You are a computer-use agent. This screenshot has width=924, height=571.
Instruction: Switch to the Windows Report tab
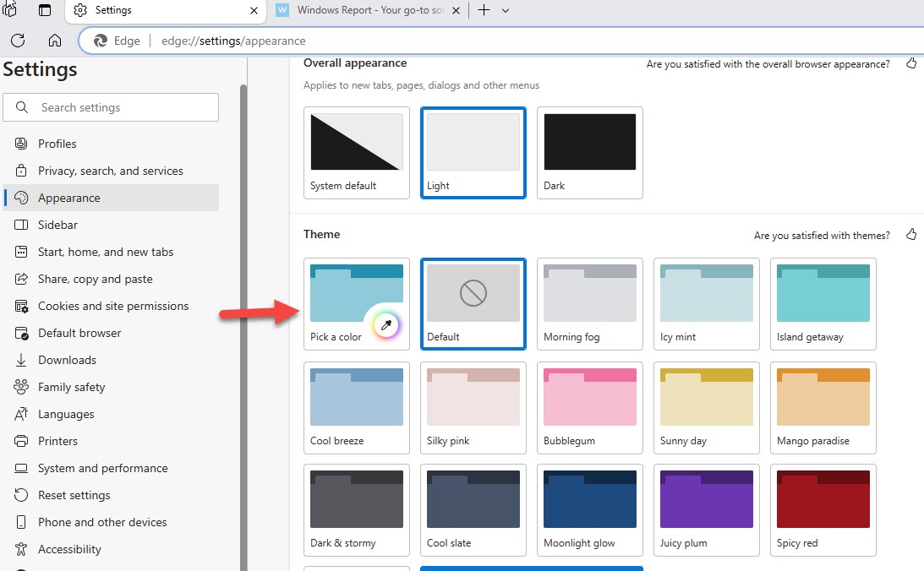[369, 10]
